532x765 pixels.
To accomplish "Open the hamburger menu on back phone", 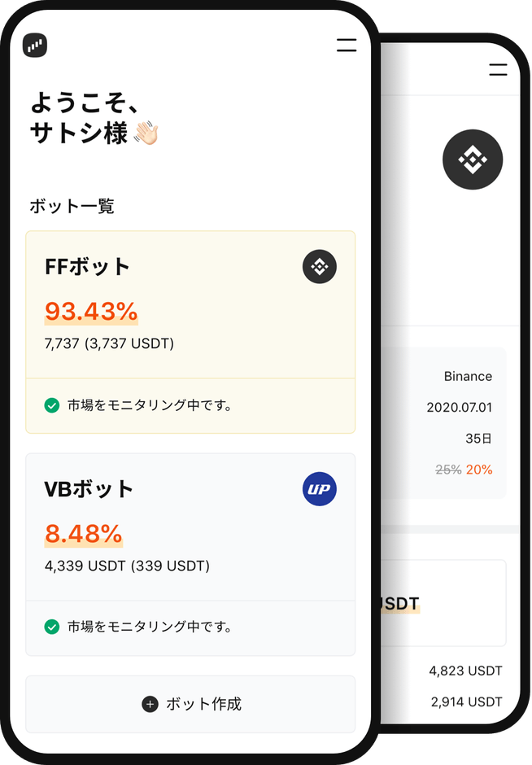I will click(x=498, y=70).
